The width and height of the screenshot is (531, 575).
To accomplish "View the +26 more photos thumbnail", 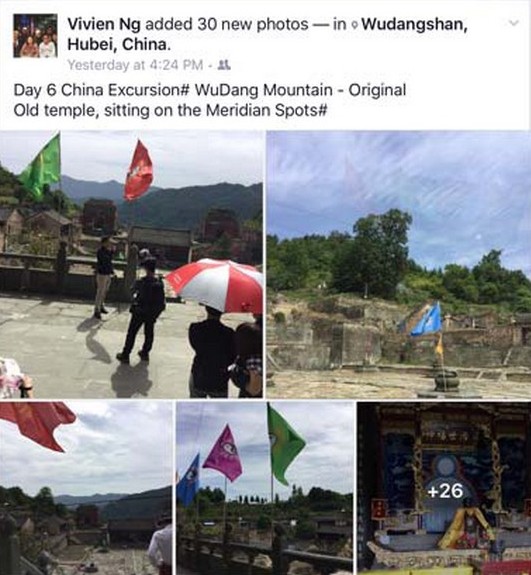I will click(x=444, y=488).
